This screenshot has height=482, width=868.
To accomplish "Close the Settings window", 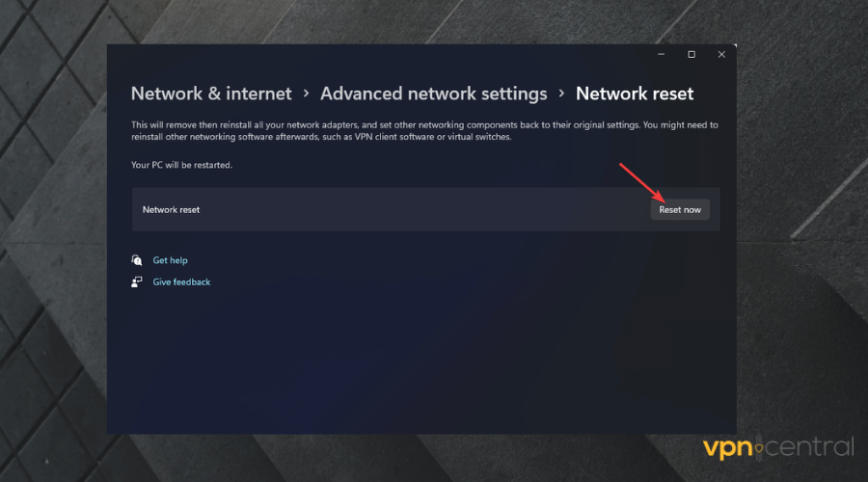I will coord(720,55).
